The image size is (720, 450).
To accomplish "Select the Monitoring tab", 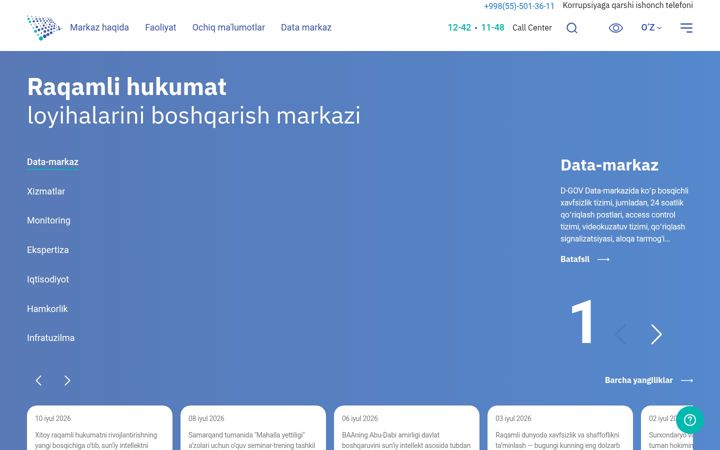I will pos(49,220).
